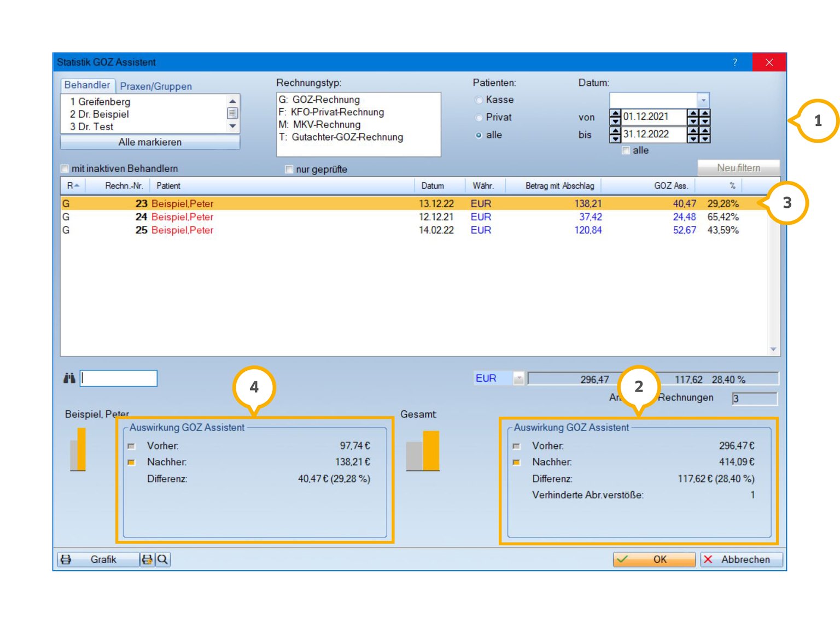
Task: Toggle the nur geprüfte checkbox
Action: coord(289,170)
